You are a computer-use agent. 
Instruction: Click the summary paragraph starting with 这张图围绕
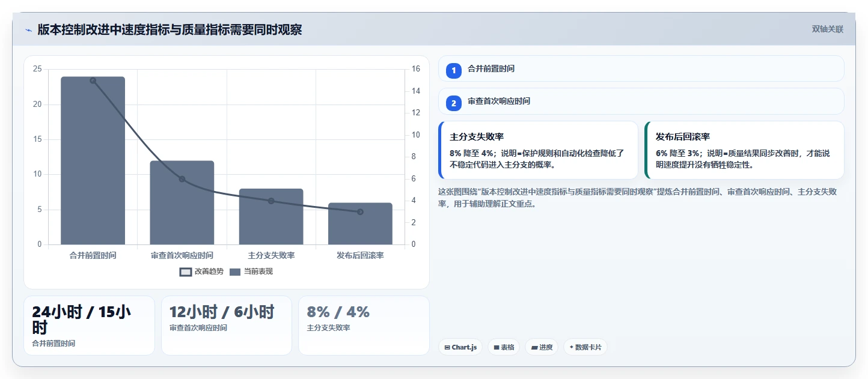point(638,198)
